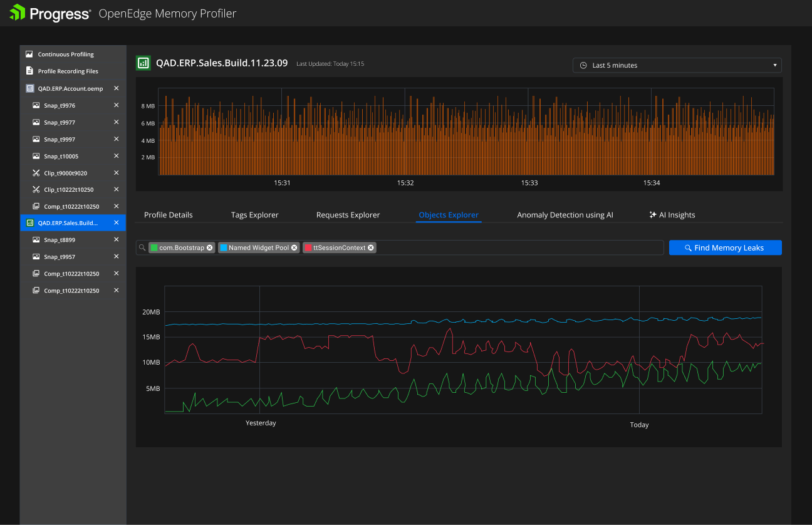Close the QAD.ERP.Account.oemp profile
This screenshot has height=525, width=812.
pyautogui.click(x=117, y=88)
